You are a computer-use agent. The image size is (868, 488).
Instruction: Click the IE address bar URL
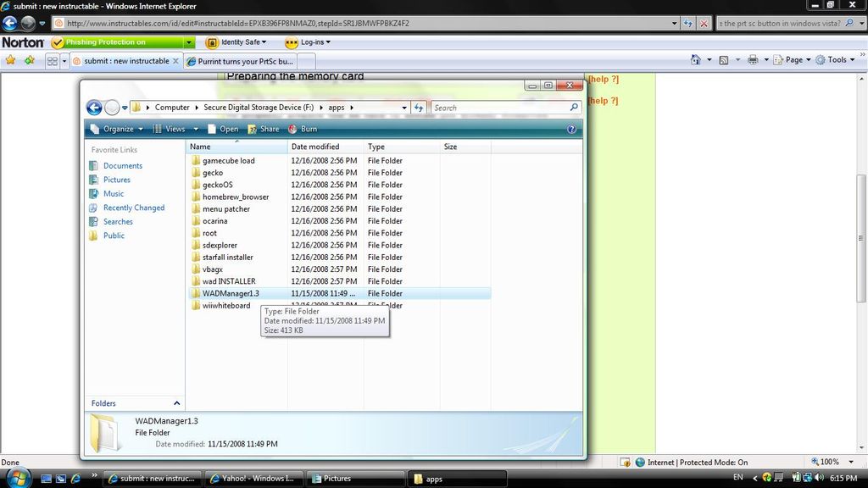point(238,23)
